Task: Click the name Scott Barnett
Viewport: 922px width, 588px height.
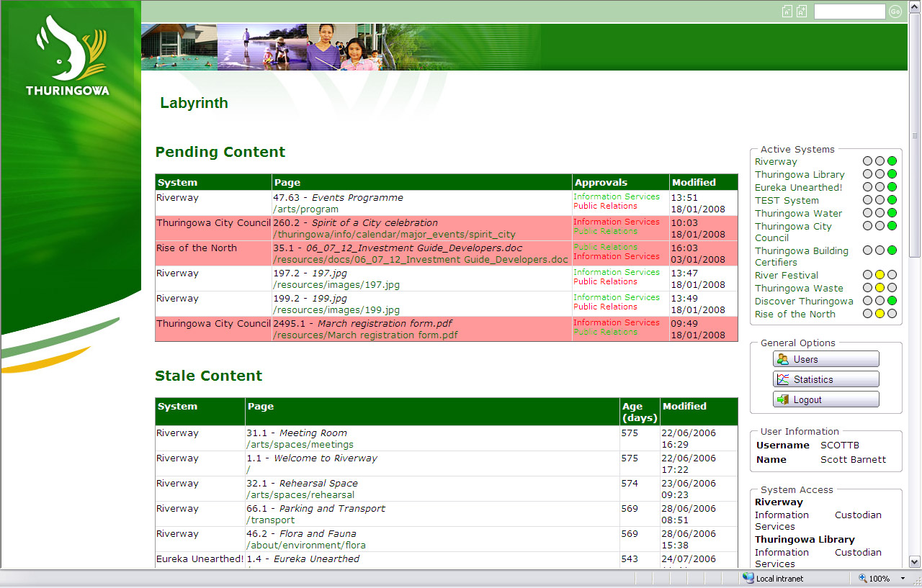Action: (x=853, y=460)
